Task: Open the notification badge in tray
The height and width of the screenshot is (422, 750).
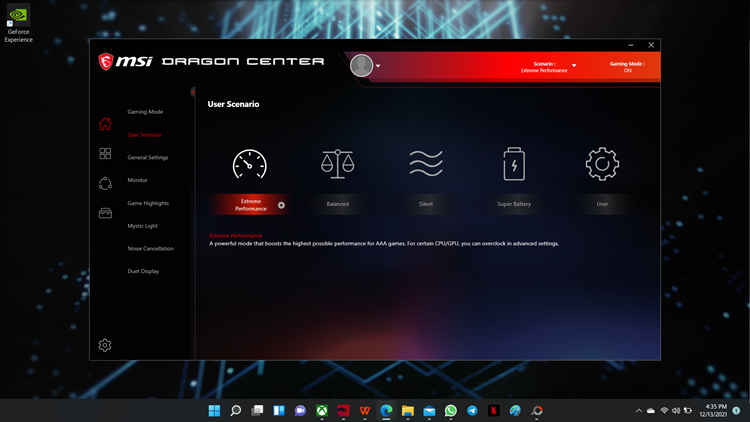Action: 737,411
